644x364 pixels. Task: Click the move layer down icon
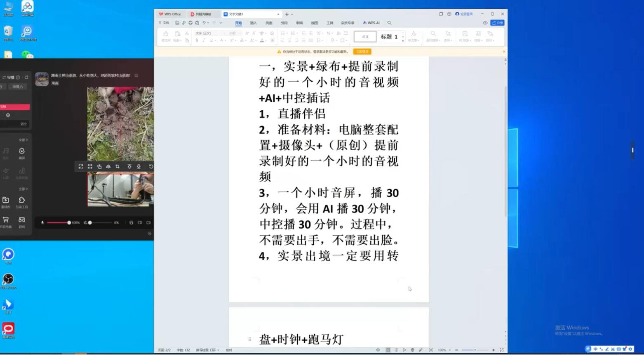tap(139, 166)
